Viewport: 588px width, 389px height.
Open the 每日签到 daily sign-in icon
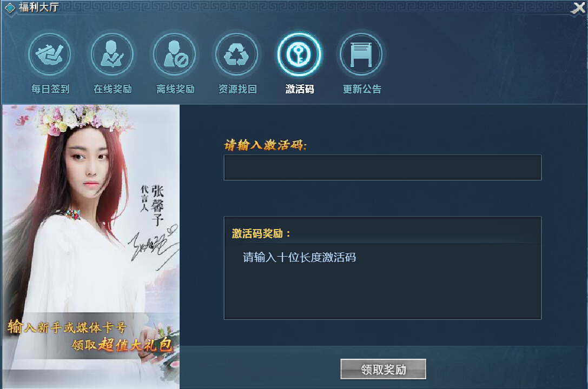point(50,55)
